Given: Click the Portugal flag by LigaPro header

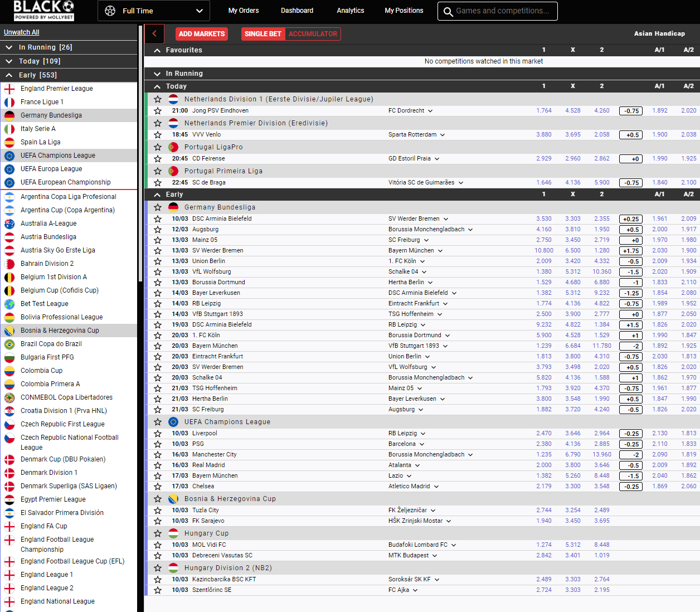Looking at the screenshot, I should (x=173, y=147).
